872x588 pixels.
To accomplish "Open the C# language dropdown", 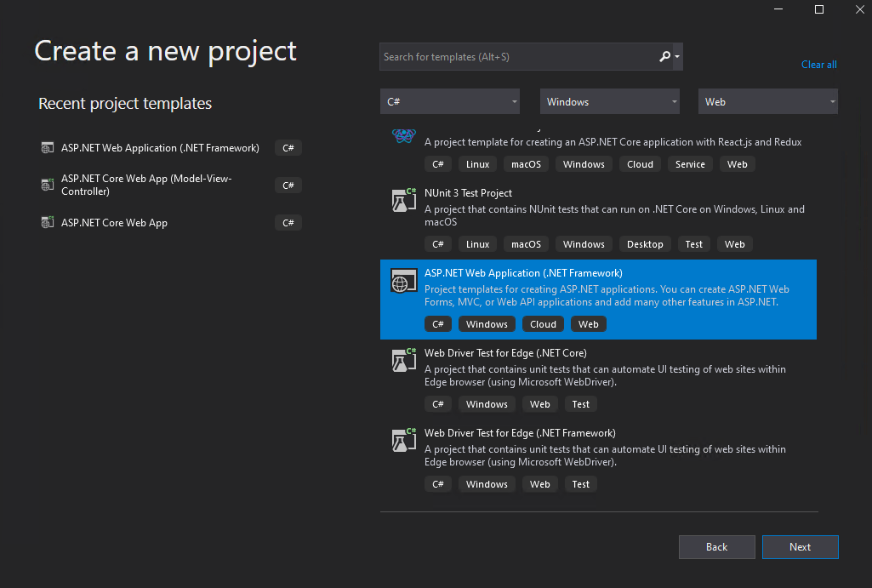I will pyautogui.click(x=449, y=101).
